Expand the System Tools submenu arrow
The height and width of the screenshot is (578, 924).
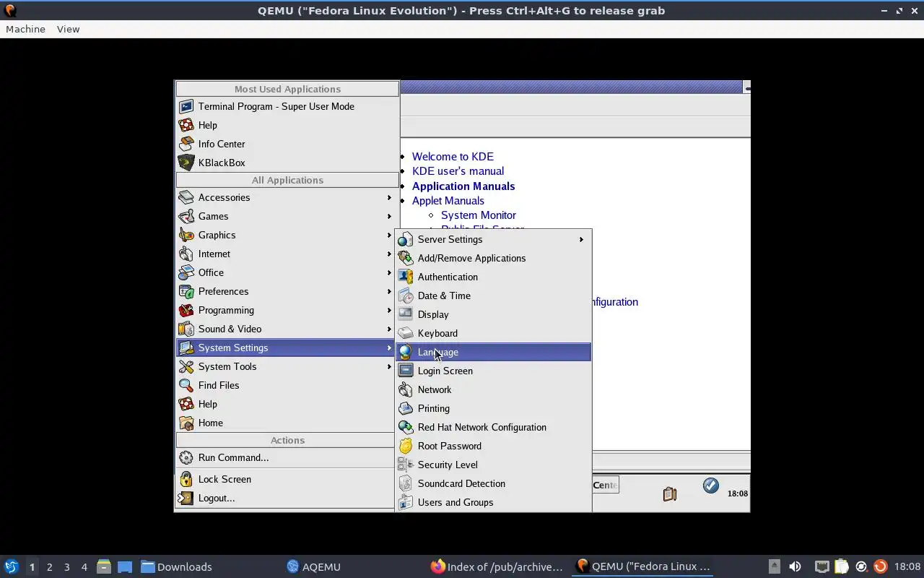389,366
